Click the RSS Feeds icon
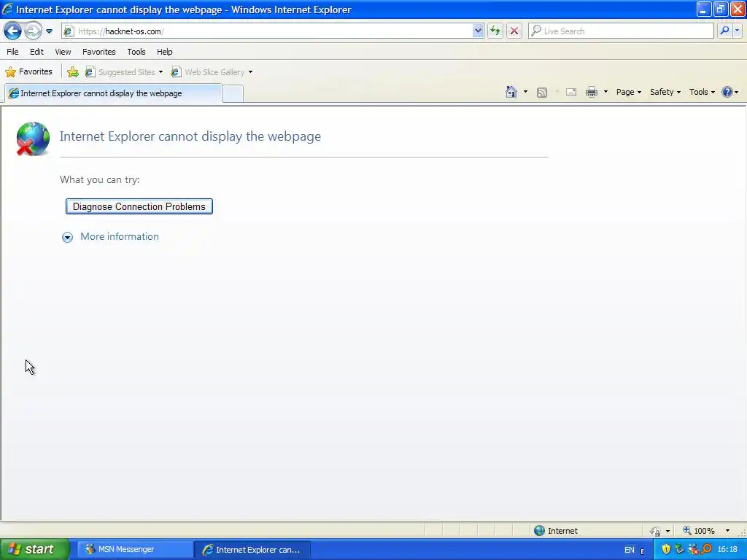The width and height of the screenshot is (747, 560). pyautogui.click(x=542, y=93)
